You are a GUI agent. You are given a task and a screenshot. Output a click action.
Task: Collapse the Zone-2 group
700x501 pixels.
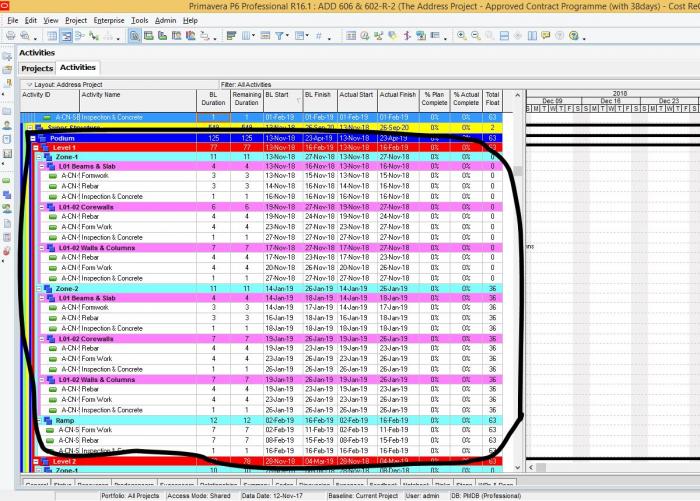tap(39, 289)
